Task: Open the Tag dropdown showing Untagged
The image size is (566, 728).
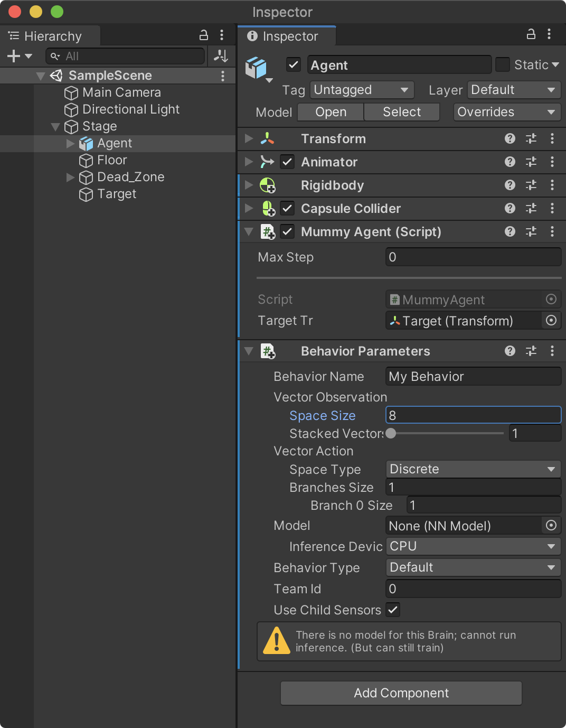Action: coord(362,90)
